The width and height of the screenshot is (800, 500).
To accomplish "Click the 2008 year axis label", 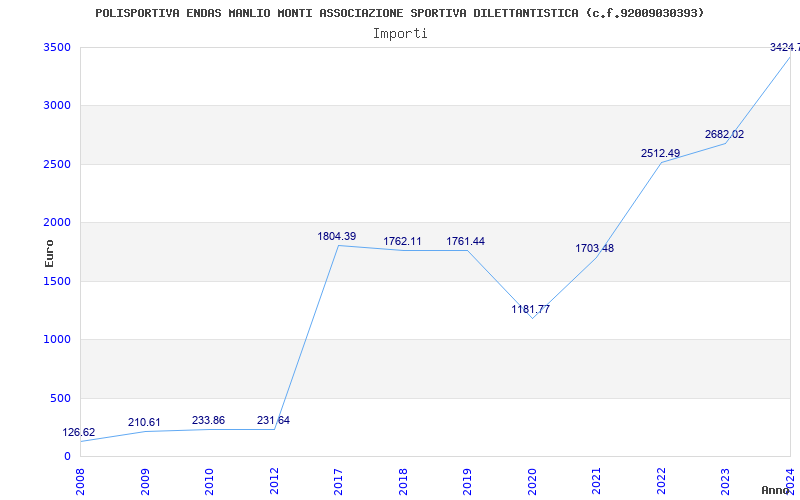I will click(80, 481).
